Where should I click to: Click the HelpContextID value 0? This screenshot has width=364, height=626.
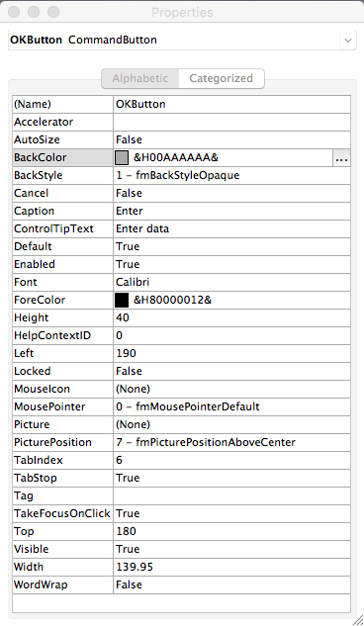[x=231, y=335]
